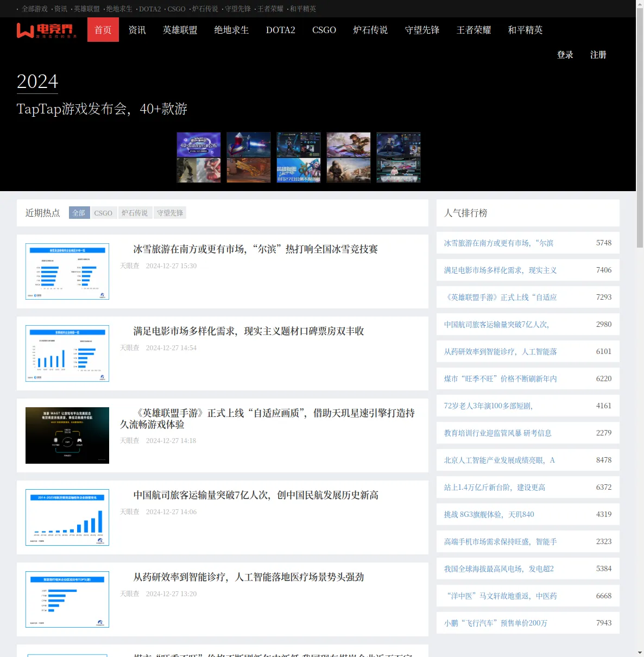Open ranking item “洋中医”马文轩故地重返
Image resolution: width=644 pixels, height=657 pixels.
501,596
